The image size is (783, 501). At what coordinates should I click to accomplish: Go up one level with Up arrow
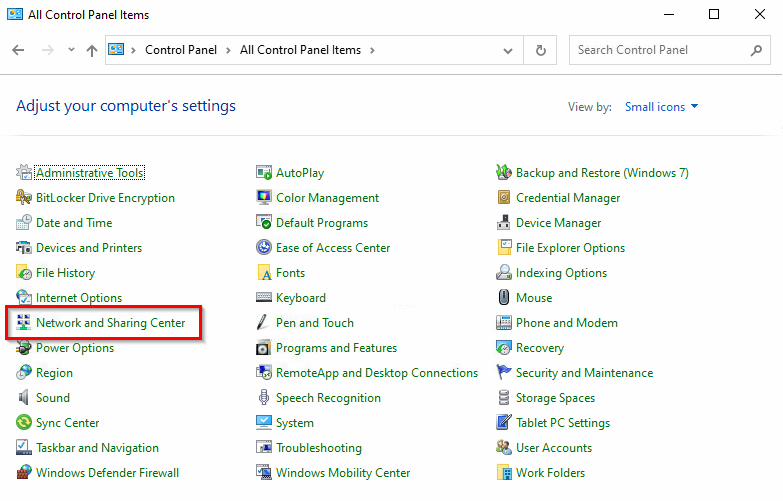(x=92, y=50)
